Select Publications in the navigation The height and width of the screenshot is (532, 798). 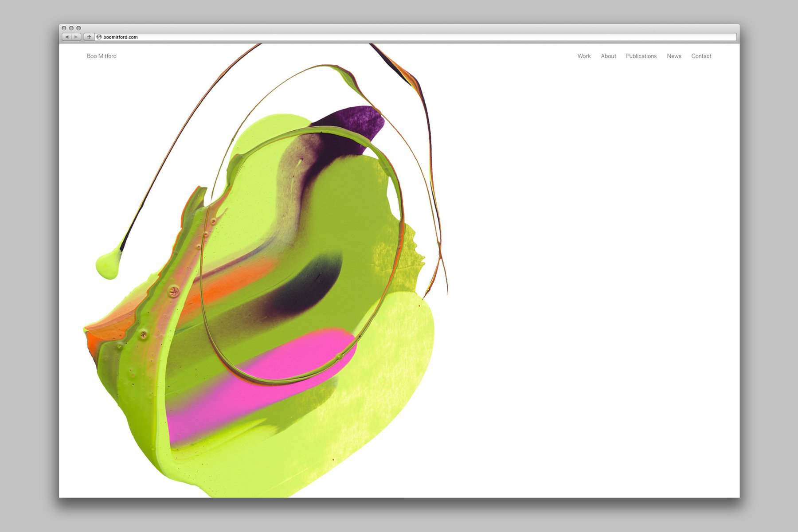[x=641, y=56]
